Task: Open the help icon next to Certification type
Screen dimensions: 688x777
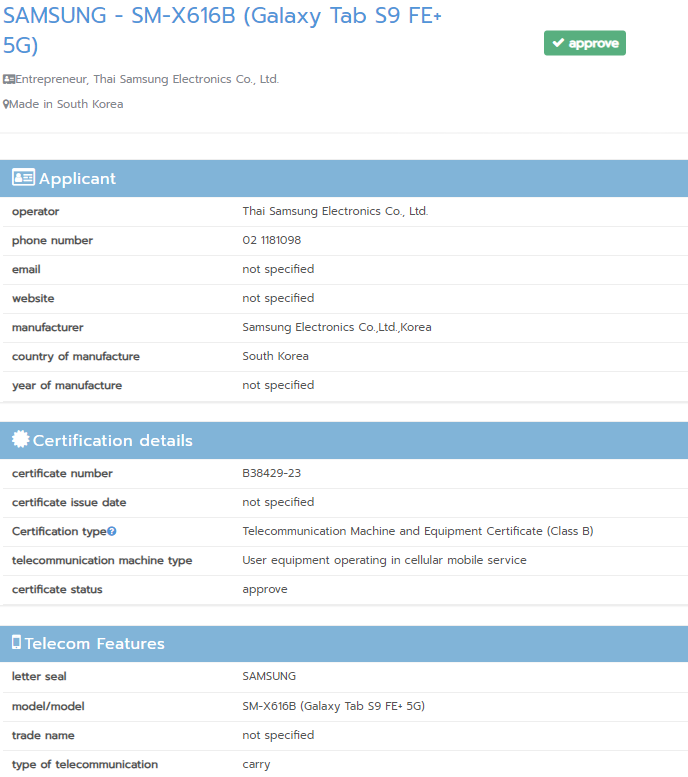Action: tap(112, 532)
